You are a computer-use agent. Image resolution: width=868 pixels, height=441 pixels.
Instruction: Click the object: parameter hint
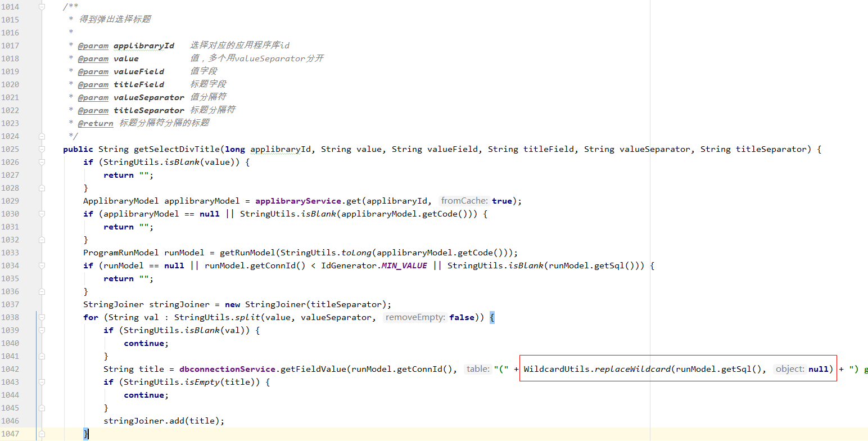click(x=790, y=369)
